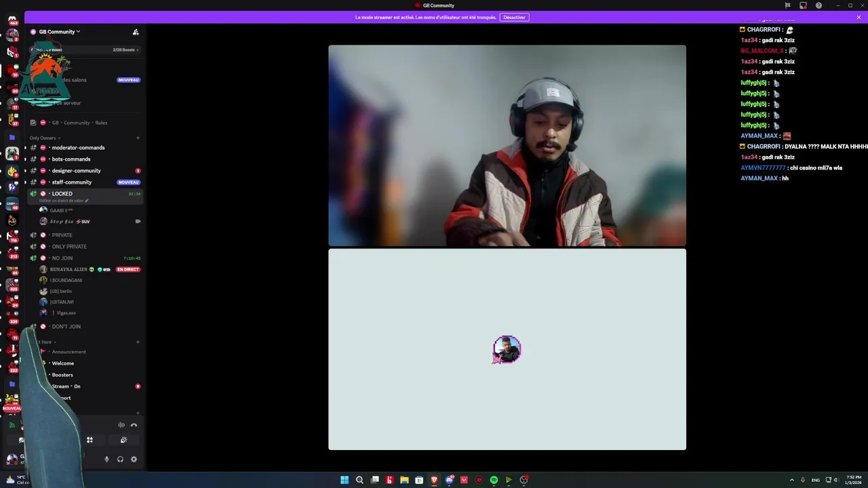Screen dimensions: 868x488
Task: Show hidden system tray icons
Action: pyautogui.click(x=792, y=480)
